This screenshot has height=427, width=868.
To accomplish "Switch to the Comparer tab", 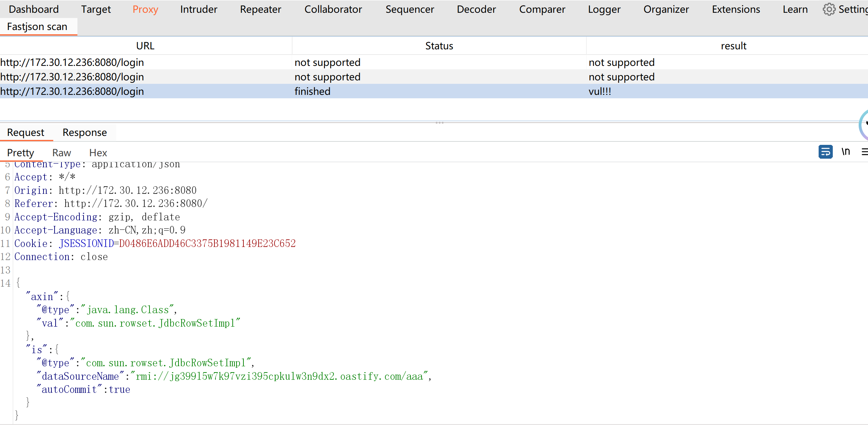I will click(x=542, y=9).
